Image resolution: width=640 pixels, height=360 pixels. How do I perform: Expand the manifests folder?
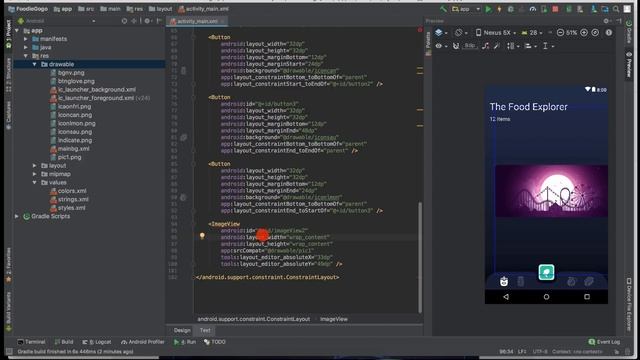tap(26, 39)
